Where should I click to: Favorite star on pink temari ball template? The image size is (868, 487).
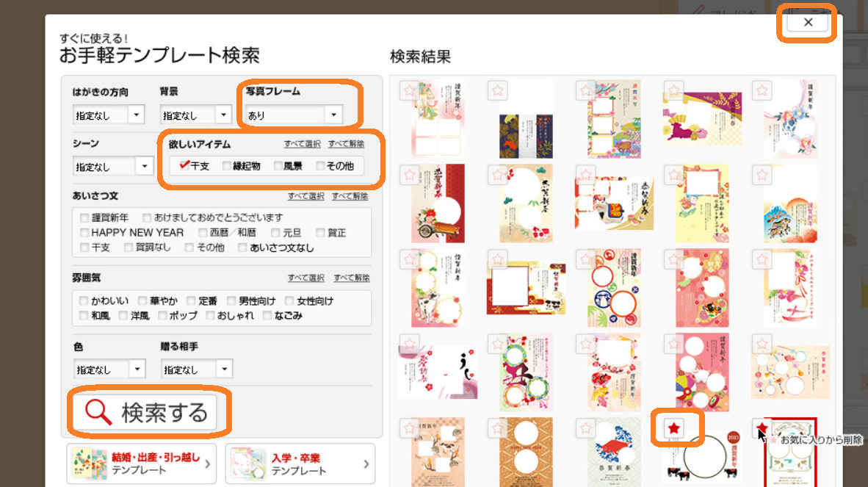(673, 344)
